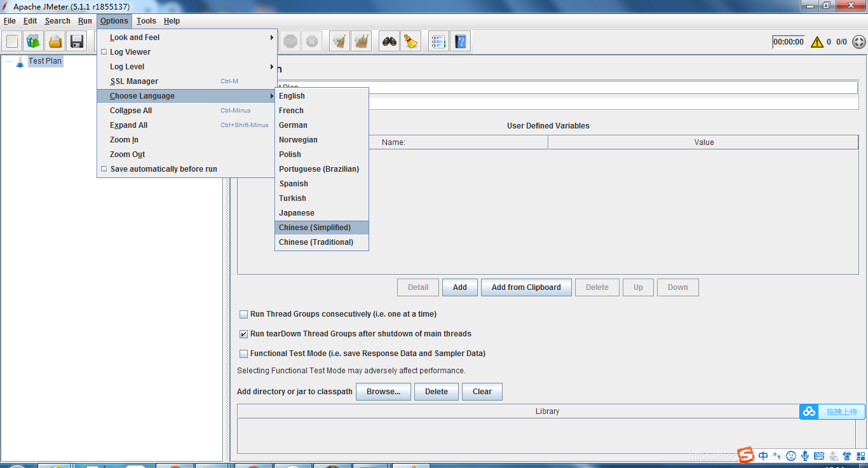Click the Test Plan flask icon in tree
Screen dimensions: 868x468
(20, 61)
